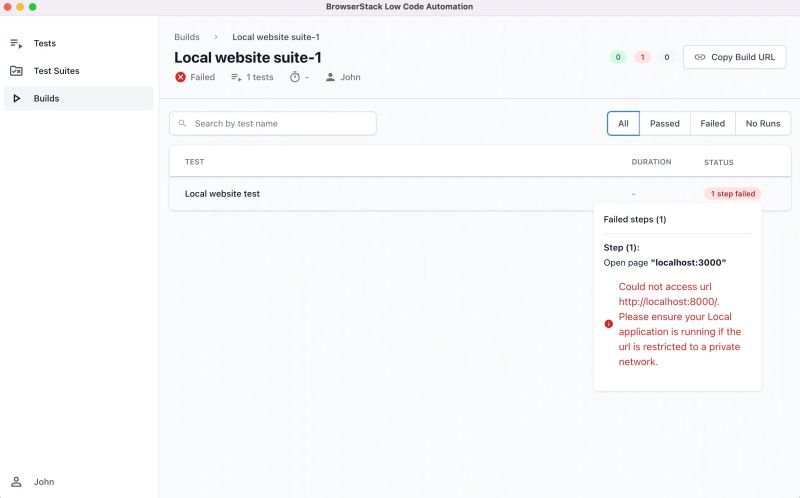Image resolution: width=800 pixels, height=498 pixels.
Task: Filter tests by Passed
Action: [665, 123]
